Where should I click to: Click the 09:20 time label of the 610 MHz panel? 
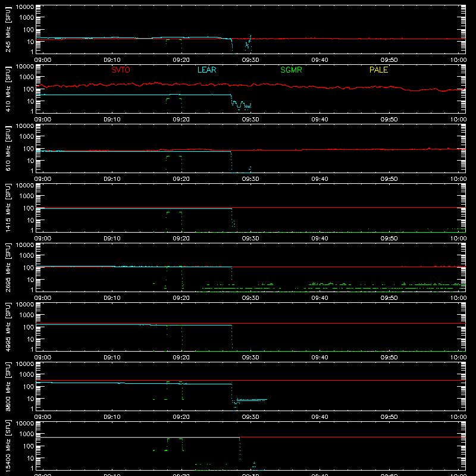[181, 179]
